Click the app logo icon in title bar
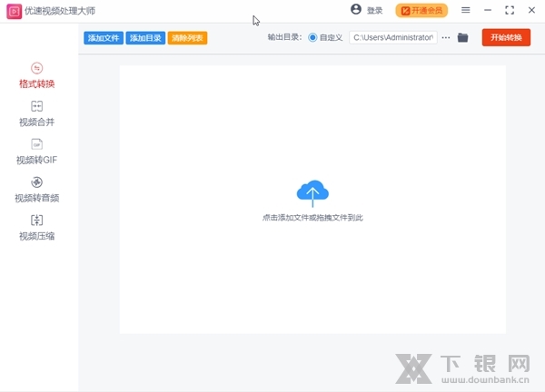 click(x=15, y=12)
